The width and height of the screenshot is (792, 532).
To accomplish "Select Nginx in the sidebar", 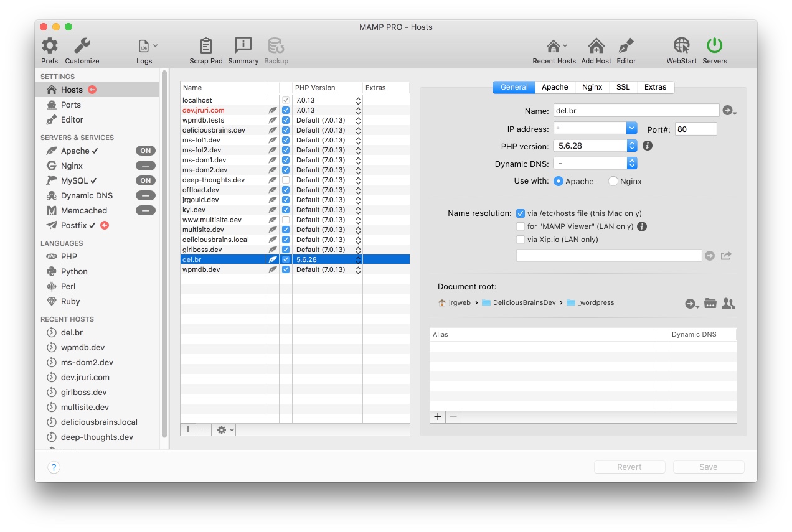I will [72, 166].
